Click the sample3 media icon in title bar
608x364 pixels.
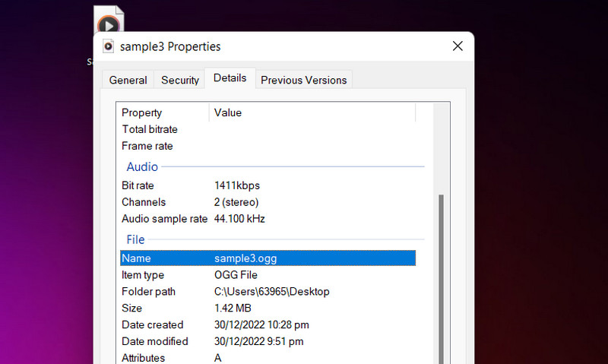[108, 46]
